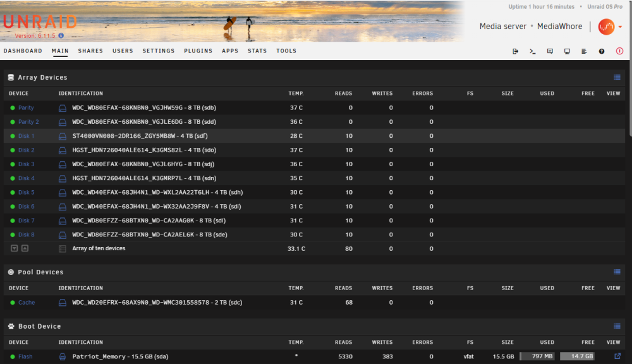The height and width of the screenshot is (364, 632).
Task: Click disk icon for WD-CA2AEL6K drive
Action: 63,235
